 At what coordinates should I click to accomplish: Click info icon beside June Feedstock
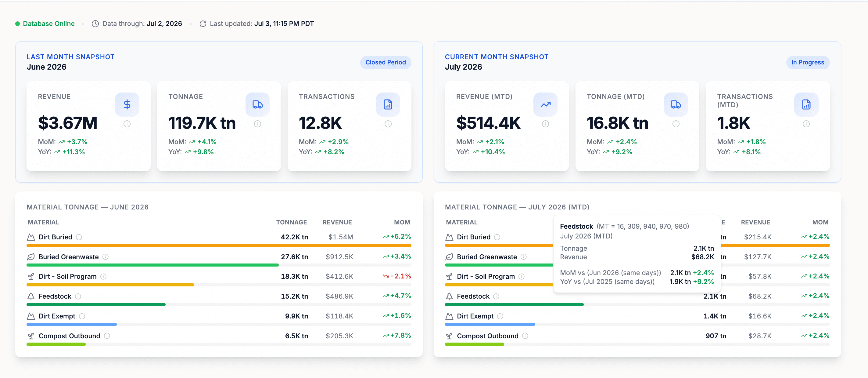pyautogui.click(x=78, y=296)
